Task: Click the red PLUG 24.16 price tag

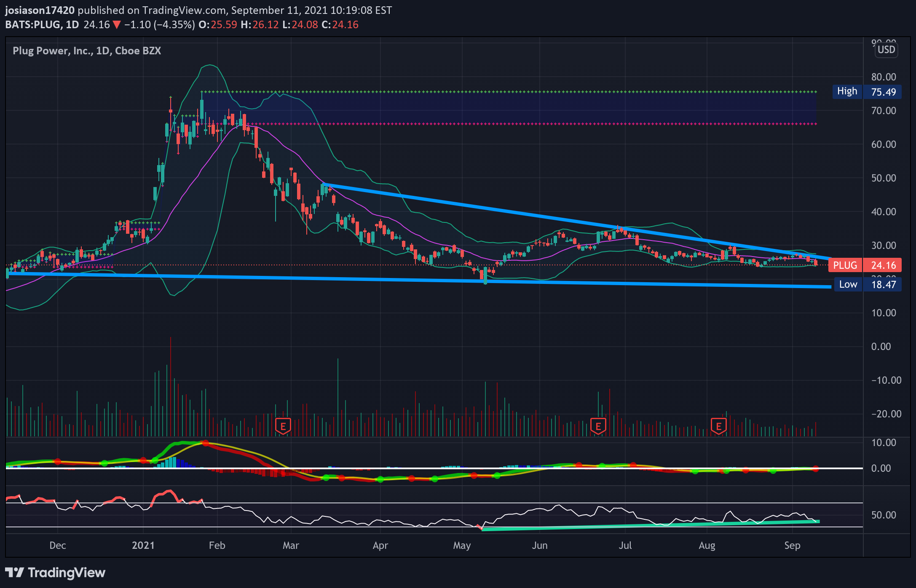Action: 865,265
